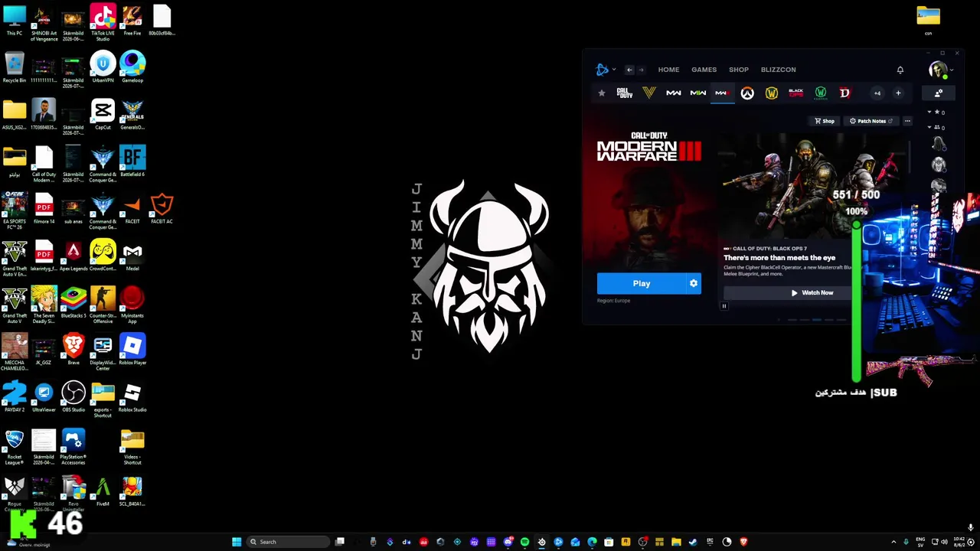Open the Windows Start menu
Screen dimensions: 980x551
coord(237,542)
